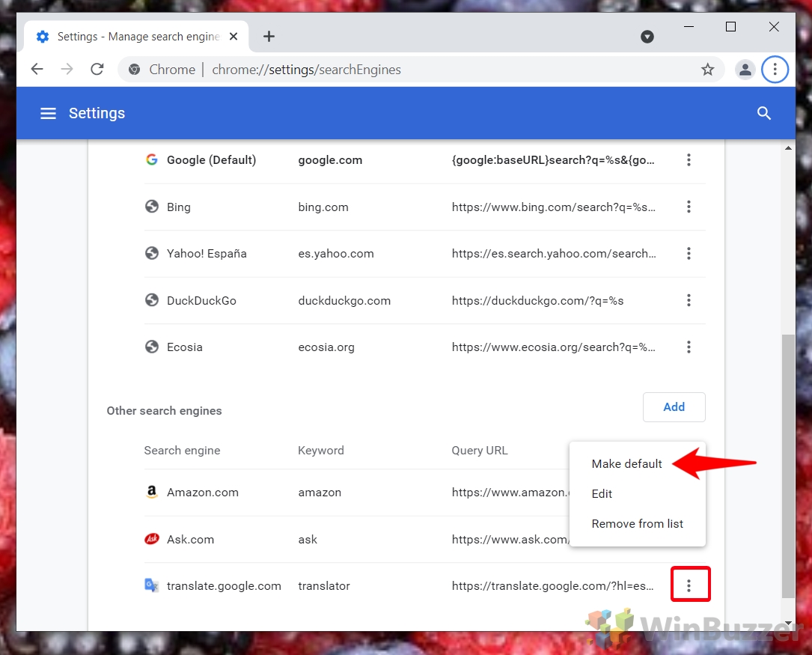Choose Remove from list in the menu

point(637,524)
